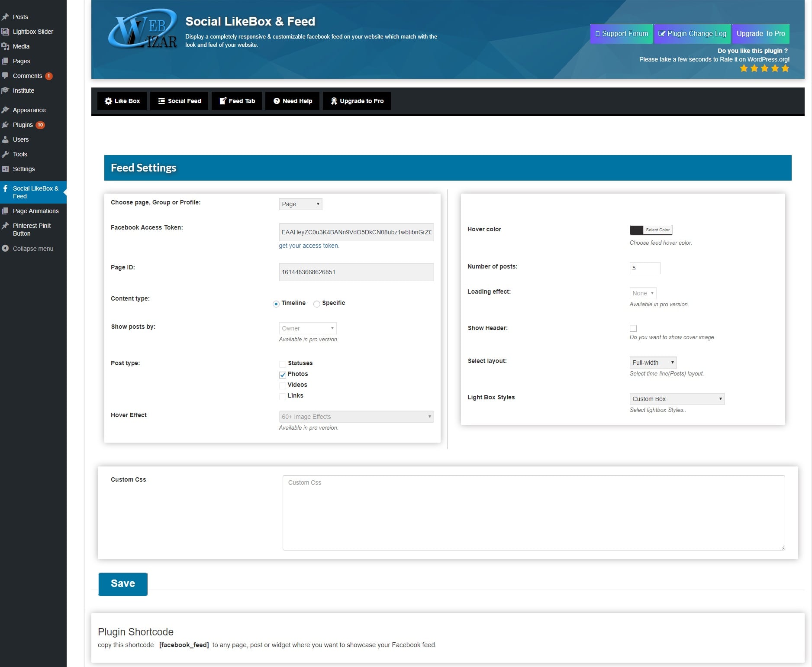The width and height of the screenshot is (812, 667).
Task: Click the first gold rating star
Action: tap(744, 68)
